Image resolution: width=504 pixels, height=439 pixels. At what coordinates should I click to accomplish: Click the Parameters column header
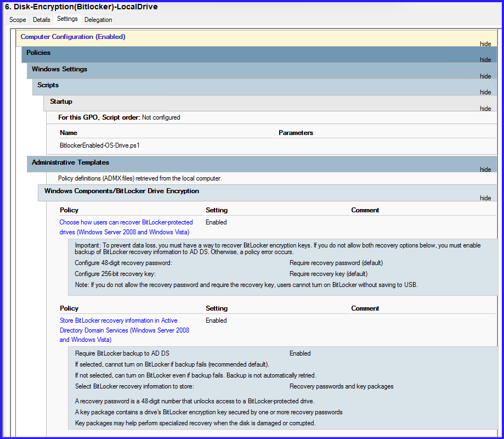pyautogui.click(x=296, y=133)
